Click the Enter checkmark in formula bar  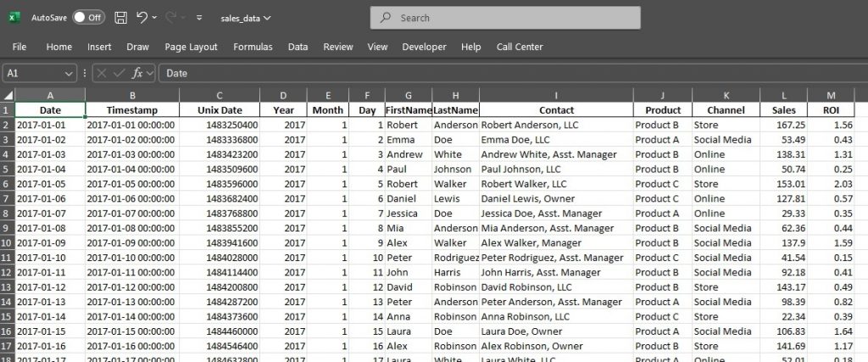pyautogui.click(x=120, y=74)
